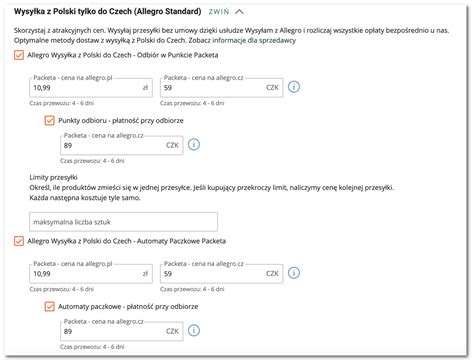Toggle Punkty odbioru - płatność przy odbiorze checkbox

pyautogui.click(x=50, y=120)
